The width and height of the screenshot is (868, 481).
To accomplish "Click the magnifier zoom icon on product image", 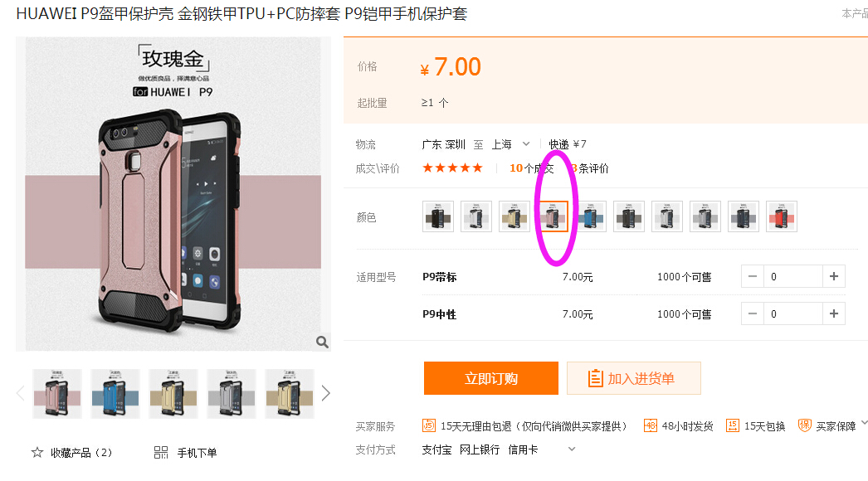I will pyautogui.click(x=322, y=342).
